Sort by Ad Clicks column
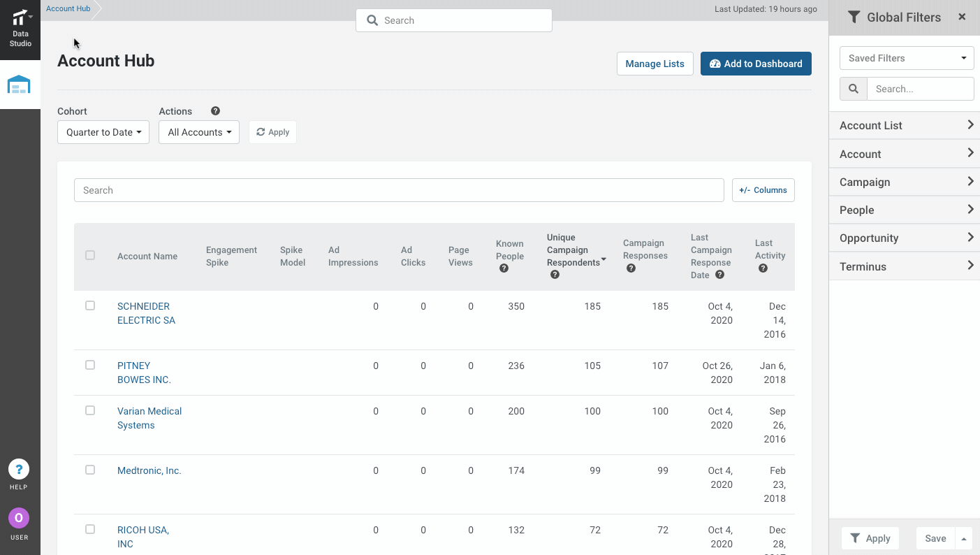The width and height of the screenshot is (980, 555). coord(413,256)
